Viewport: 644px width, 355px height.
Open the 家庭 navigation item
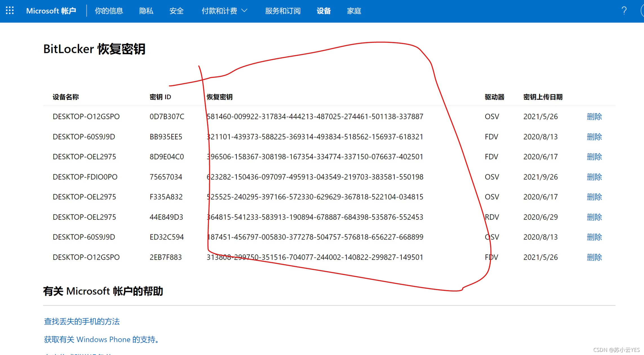354,11
